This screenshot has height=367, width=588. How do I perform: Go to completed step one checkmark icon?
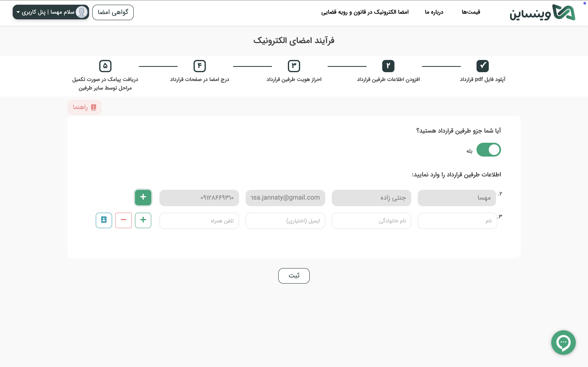[x=482, y=66]
